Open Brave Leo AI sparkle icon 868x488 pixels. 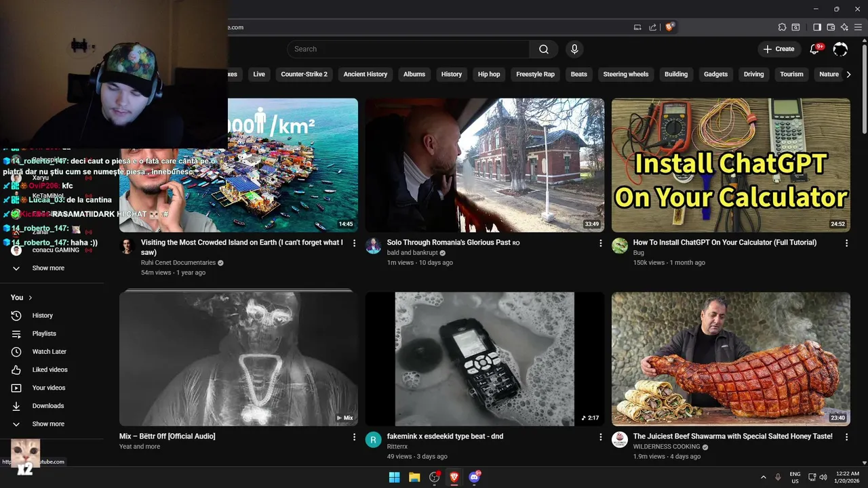(x=844, y=27)
